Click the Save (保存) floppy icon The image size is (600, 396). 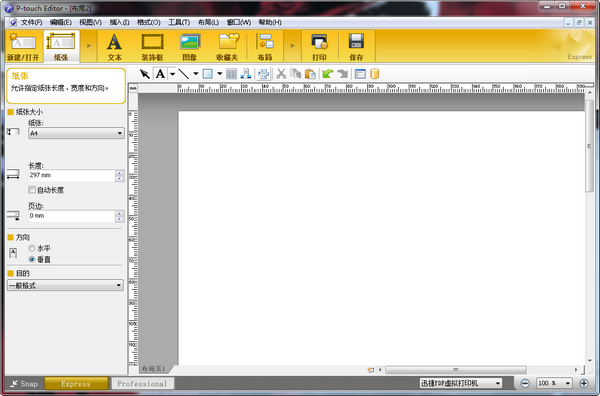[x=356, y=47]
